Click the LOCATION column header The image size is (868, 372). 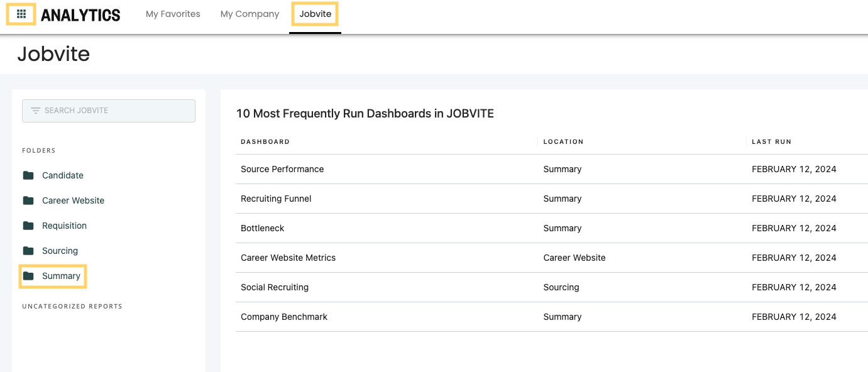[x=564, y=142]
